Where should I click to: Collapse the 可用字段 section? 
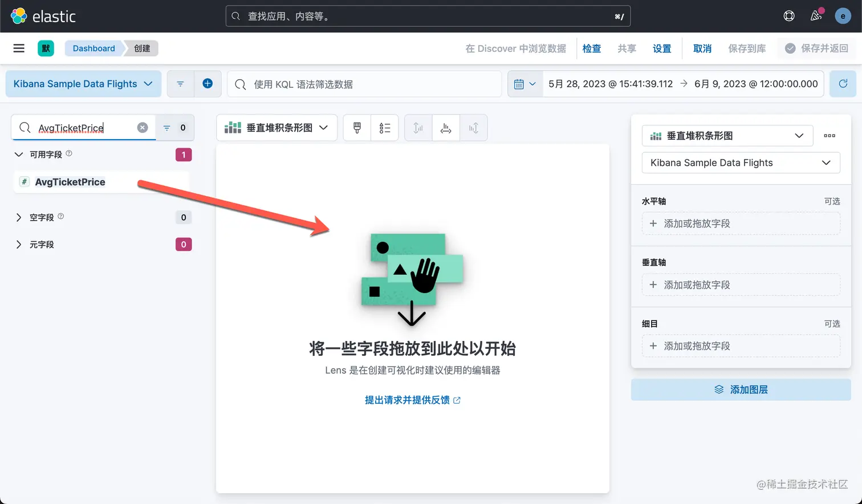19,155
